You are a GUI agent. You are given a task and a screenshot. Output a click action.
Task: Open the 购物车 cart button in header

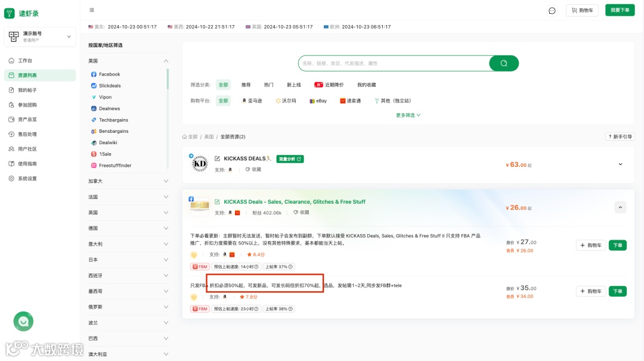pyautogui.click(x=582, y=10)
